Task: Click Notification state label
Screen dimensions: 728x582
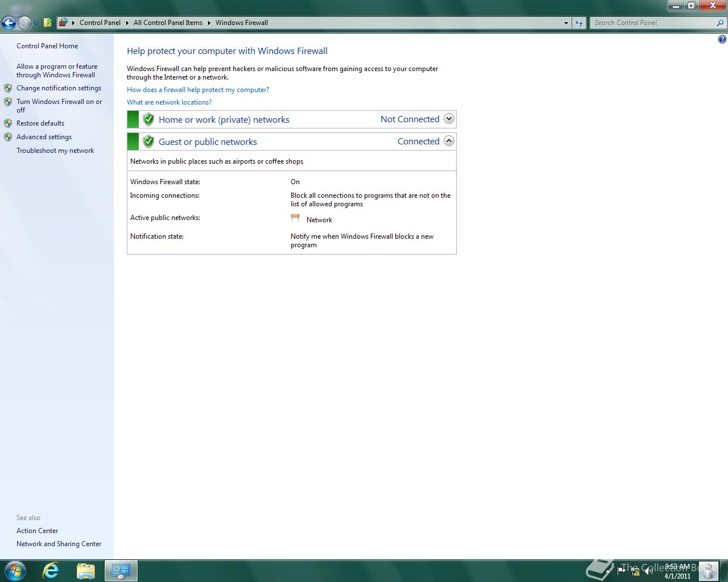Action: click(157, 236)
